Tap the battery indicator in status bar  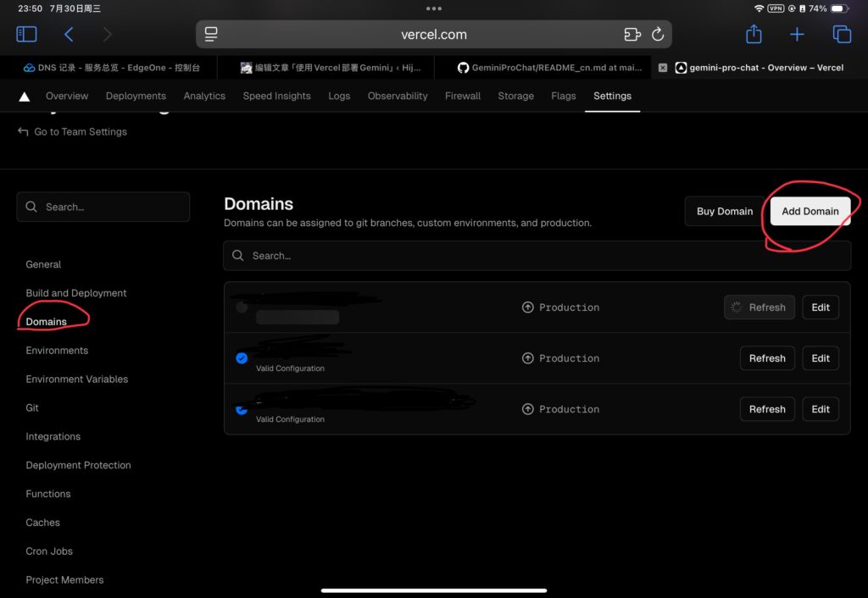(839, 8)
